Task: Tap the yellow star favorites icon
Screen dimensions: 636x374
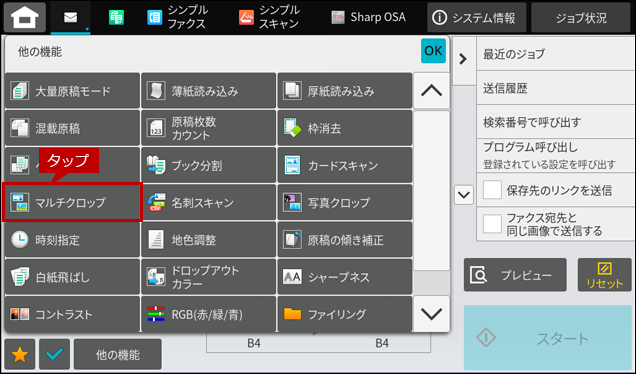Action: (x=20, y=355)
